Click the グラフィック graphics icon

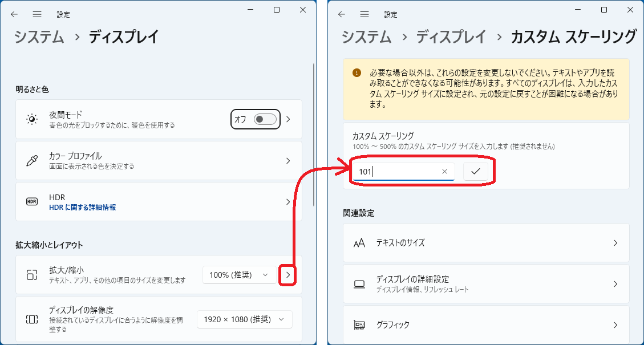359,325
